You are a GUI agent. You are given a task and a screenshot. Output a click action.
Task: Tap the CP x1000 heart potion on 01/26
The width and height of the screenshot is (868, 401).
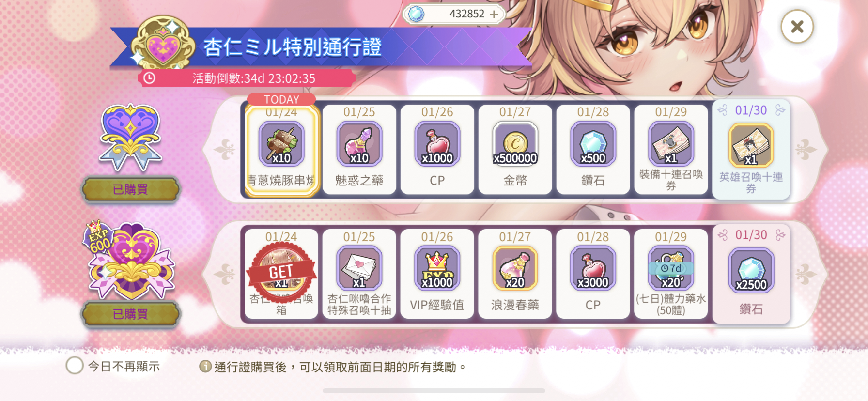(x=437, y=144)
